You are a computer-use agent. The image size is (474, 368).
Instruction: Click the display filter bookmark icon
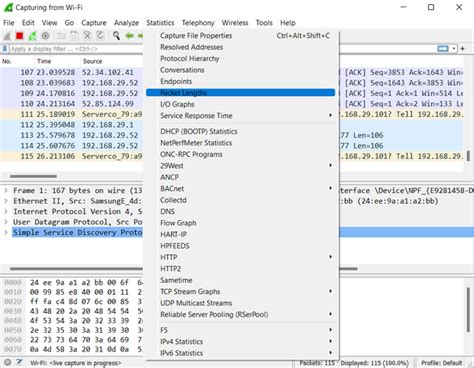(x=5, y=49)
